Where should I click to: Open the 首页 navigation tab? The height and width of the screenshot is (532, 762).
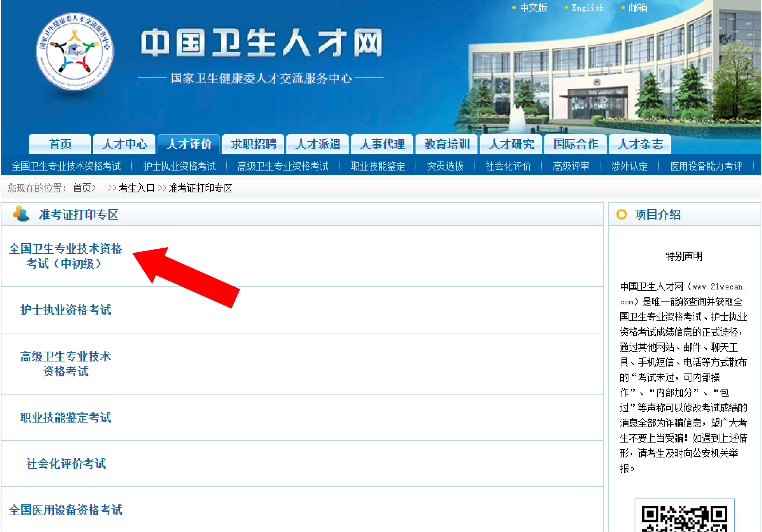pos(60,144)
